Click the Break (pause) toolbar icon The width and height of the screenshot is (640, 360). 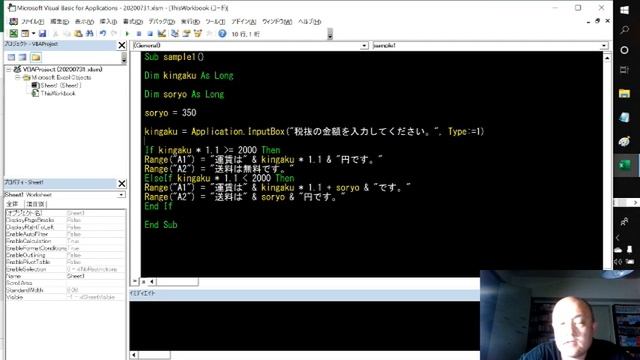[139, 33]
